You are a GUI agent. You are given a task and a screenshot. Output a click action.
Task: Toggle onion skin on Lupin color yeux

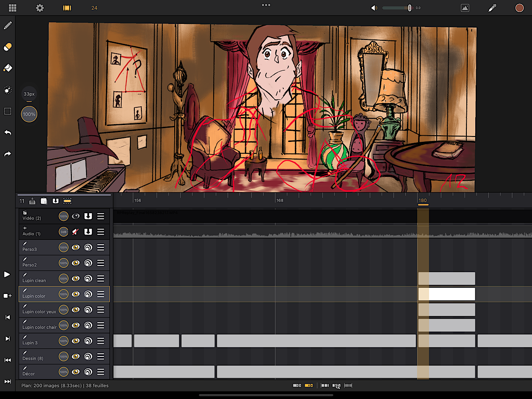pos(88,309)
